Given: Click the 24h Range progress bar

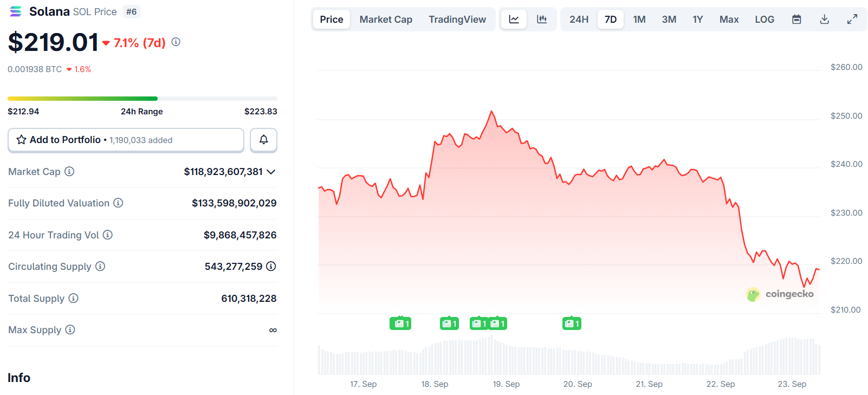Looking at the screenshot, I should tap(142, 99).
